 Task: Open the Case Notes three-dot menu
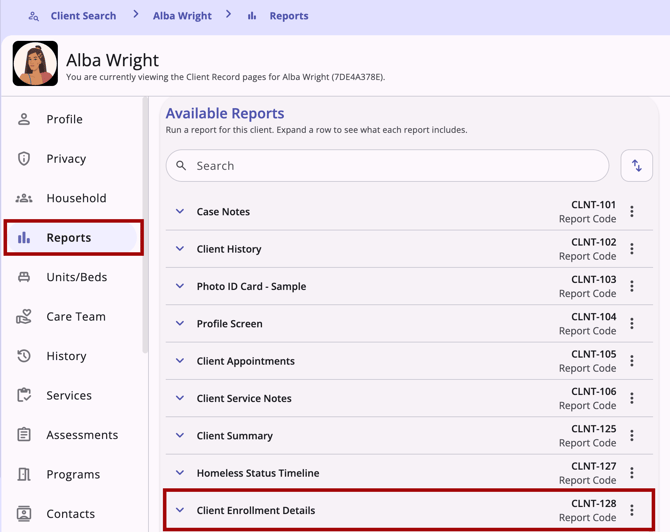[632, 212]
